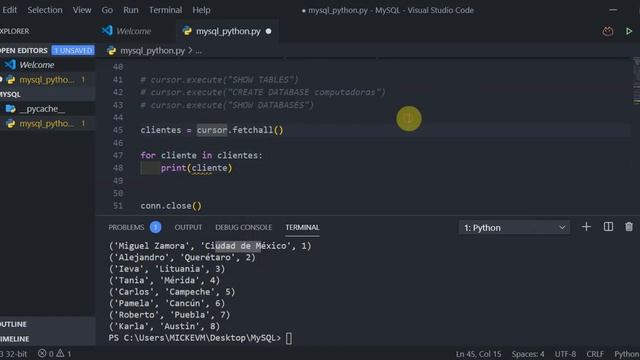640x360 pixels.
Task: Click the Python file icon in breadcrumb
Action: pos(111,51)
